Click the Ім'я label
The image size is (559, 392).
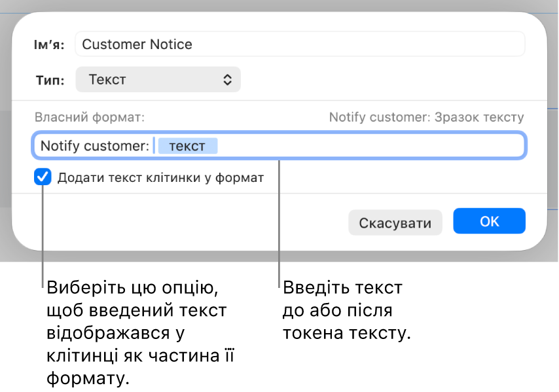click(49, 45)
